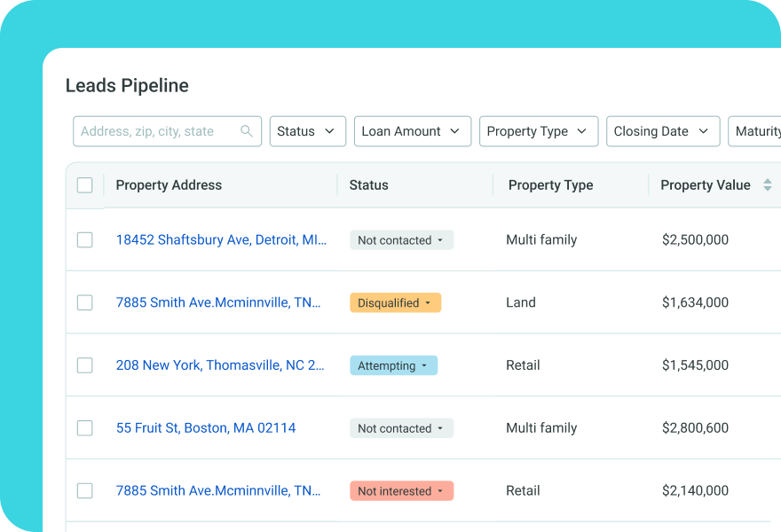Toggle the select-all header checkbox
This screenshot has height=532, width=781.
coord(84,185)
